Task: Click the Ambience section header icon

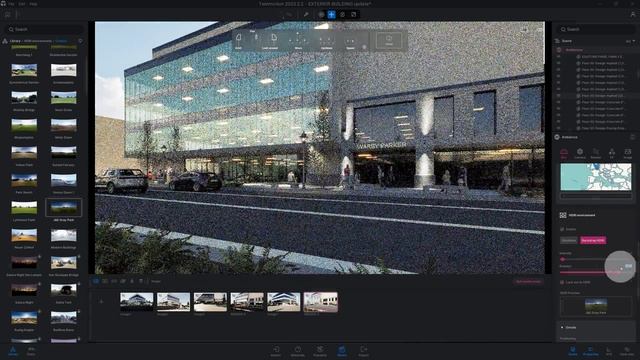Action: click(x=557, y=137)
